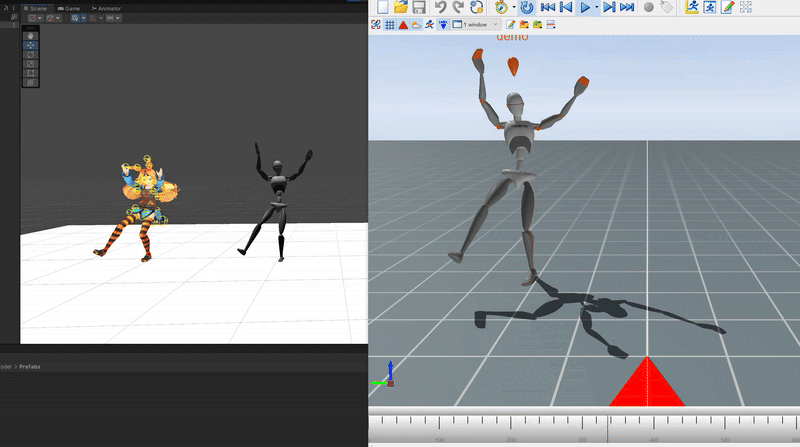Screen dimensions: 800x447
Task: Open the three-dot panel options menu
Action: [14, 8]
